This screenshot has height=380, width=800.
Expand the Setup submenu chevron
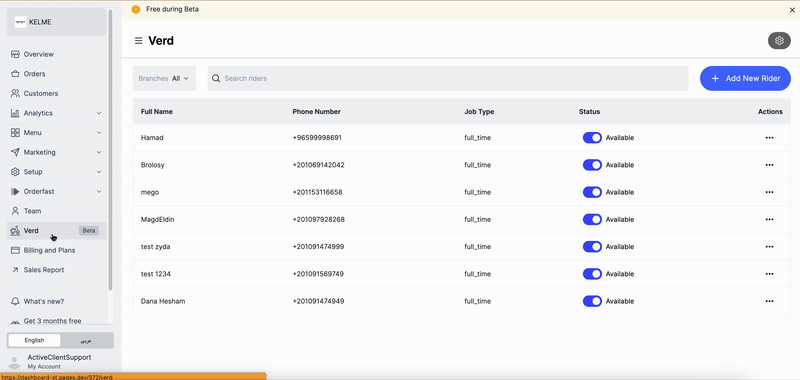click(x=99, y=172)
